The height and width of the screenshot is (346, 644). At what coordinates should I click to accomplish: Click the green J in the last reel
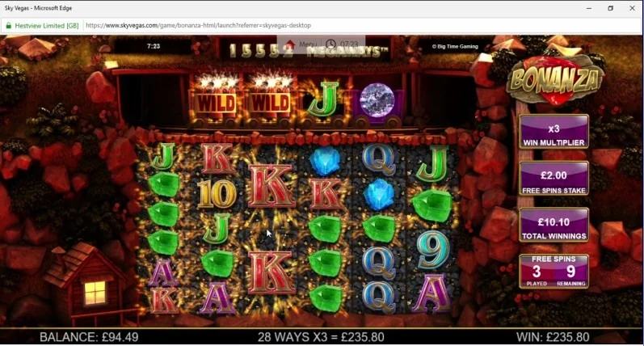432,163
